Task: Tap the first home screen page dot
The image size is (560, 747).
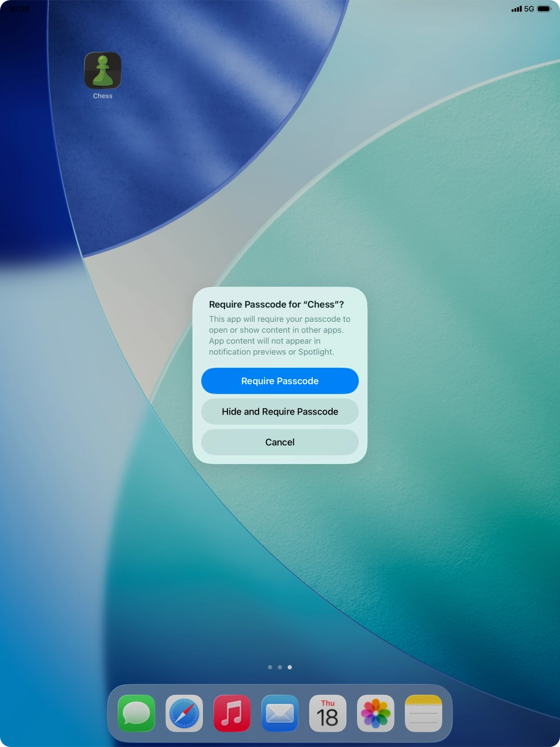Action: tap(270, 667)
